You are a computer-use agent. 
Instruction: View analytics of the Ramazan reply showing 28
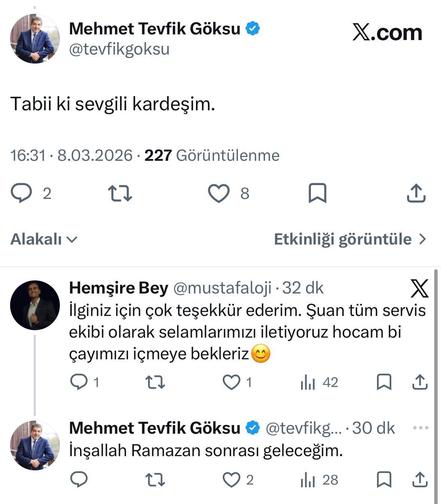click(x=308, y=480)
